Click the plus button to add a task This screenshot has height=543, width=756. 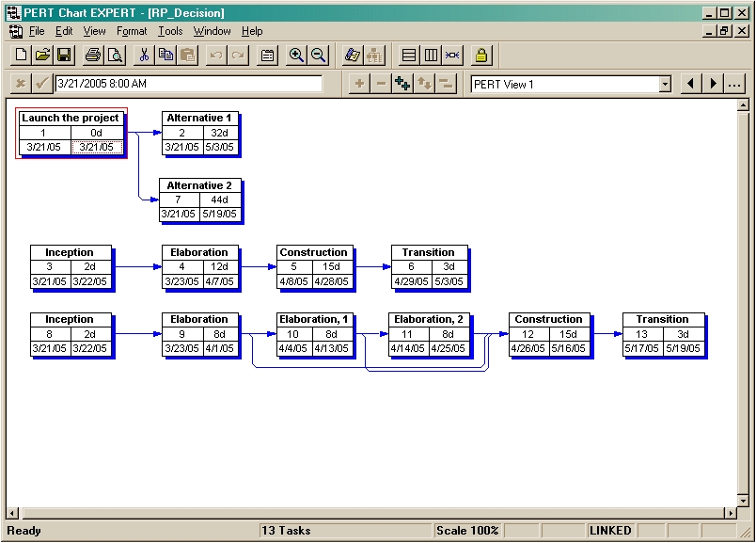pos(359,84)
